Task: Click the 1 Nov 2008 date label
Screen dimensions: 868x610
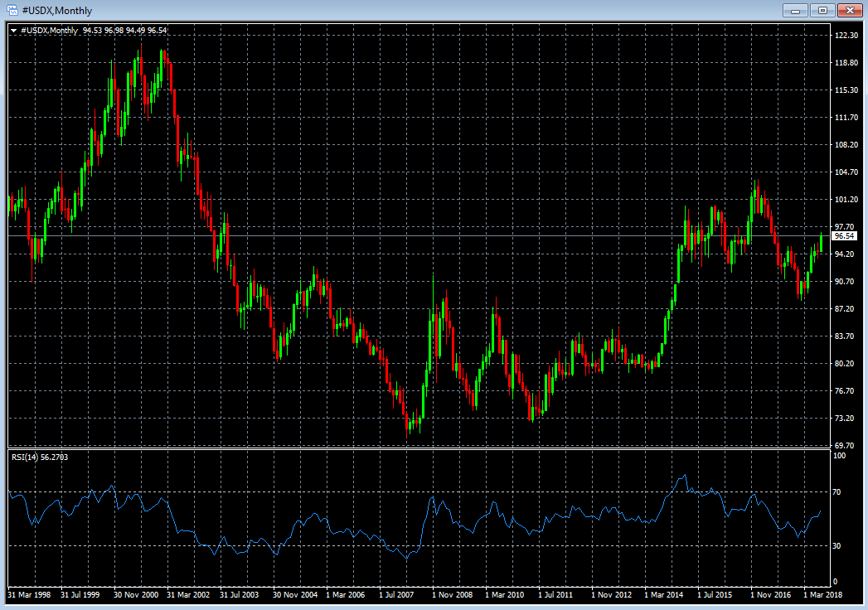Action: pos(453,595)
